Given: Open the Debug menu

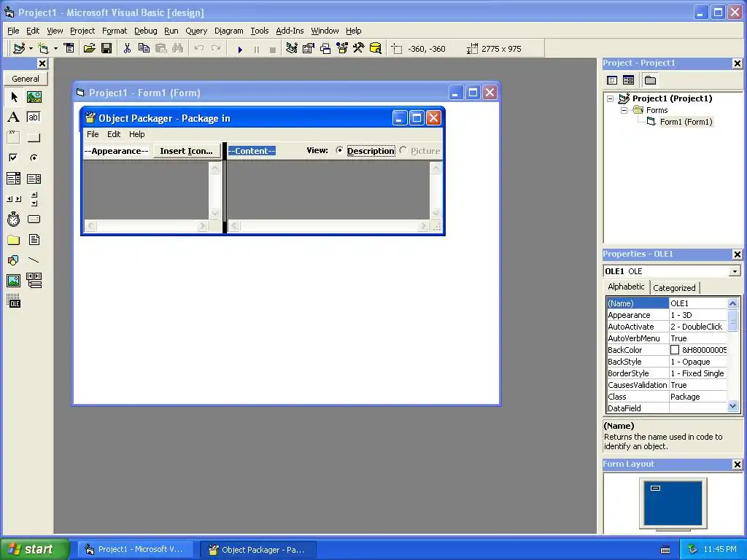Looking at the screenshot, I should pos(146,31).
